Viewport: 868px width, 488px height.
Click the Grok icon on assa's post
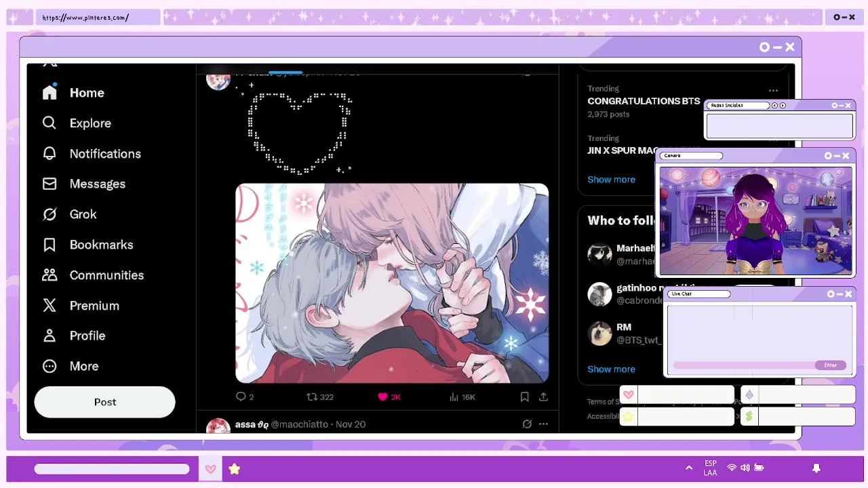(x=527, y=424)
